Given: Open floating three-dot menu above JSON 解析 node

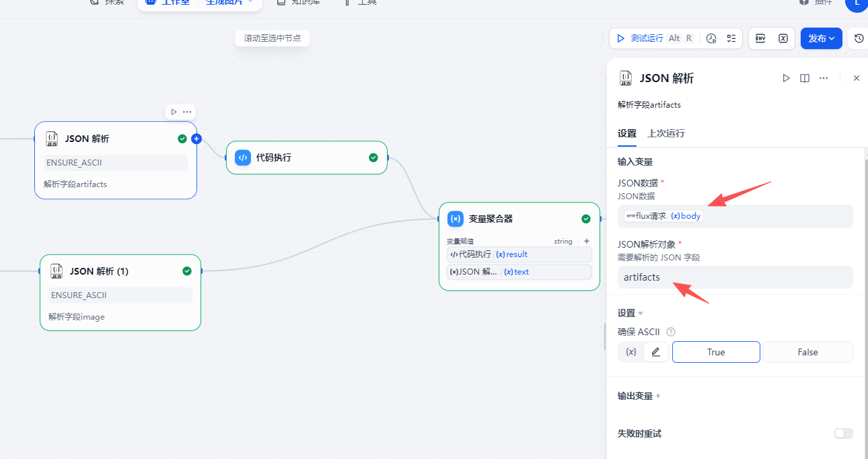Looking at the screenshot, I should tap(187, 112).
